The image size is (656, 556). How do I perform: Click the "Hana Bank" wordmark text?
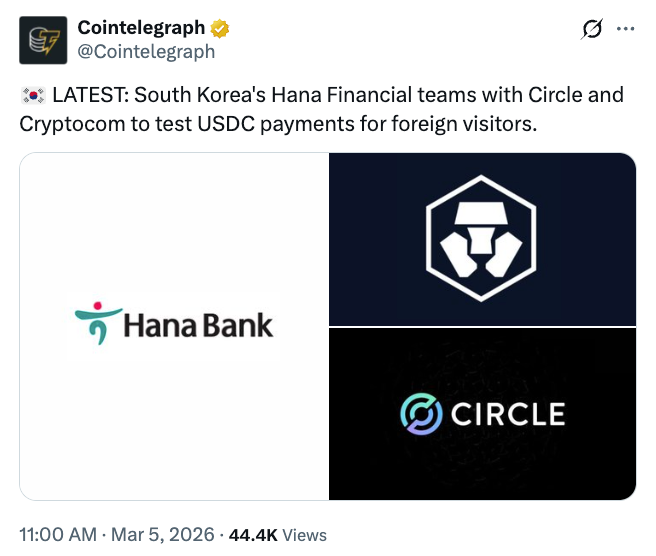[x=197, y=325]
